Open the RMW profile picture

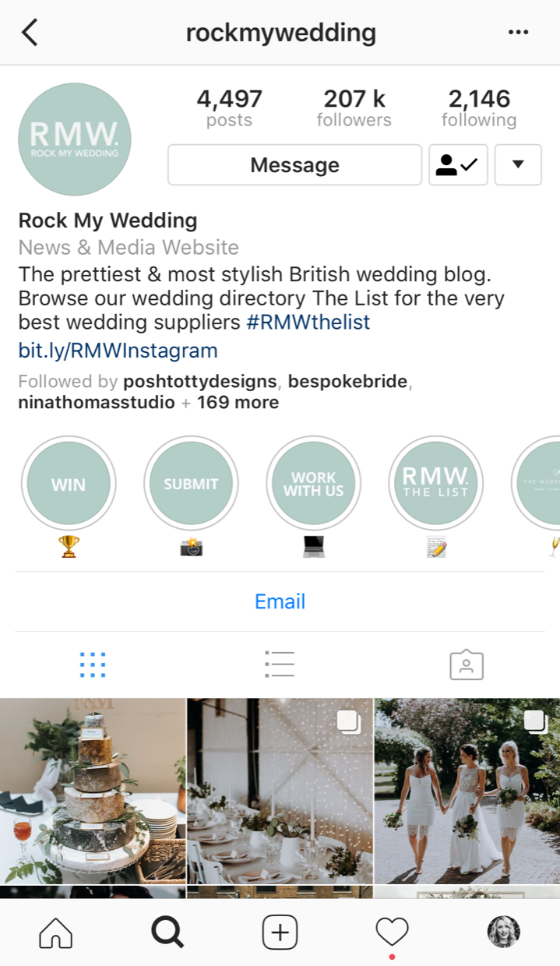(x=75, y=139)
